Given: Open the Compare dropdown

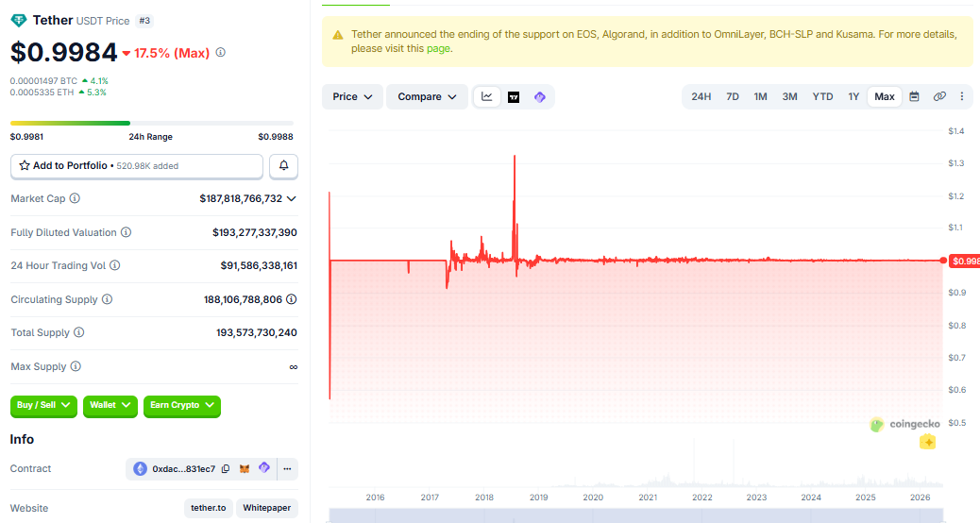Looking at the screenshot, I should tap(427, 97).
